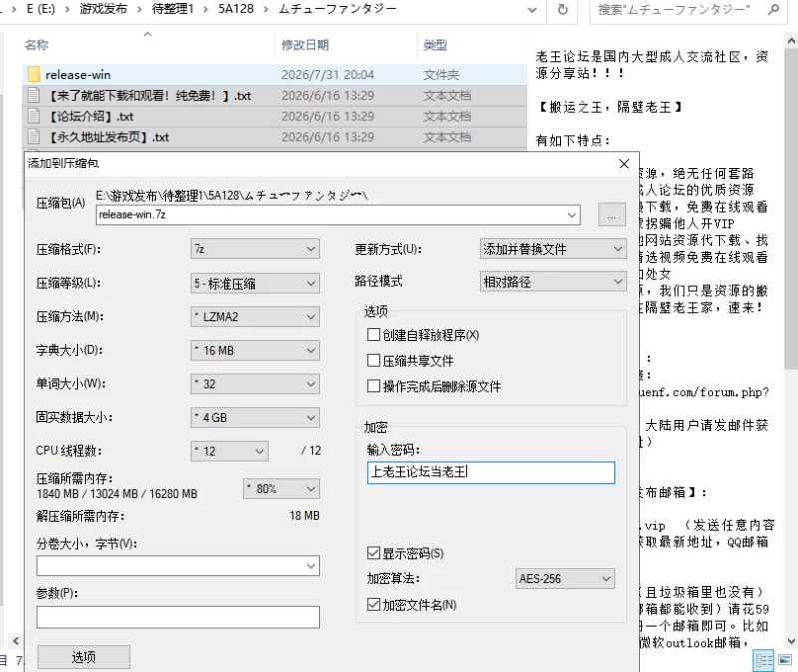
Task: Switch Explorer to details view icon
Action: click(763, 661)
